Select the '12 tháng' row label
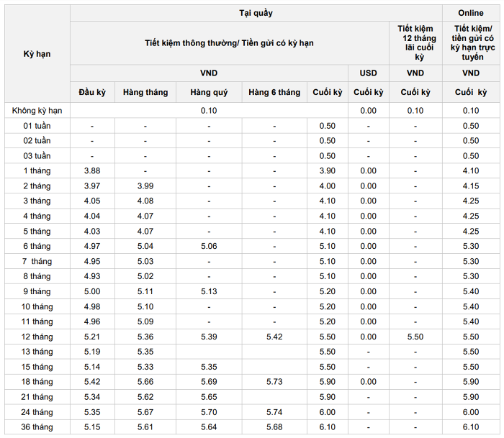The image size is (504, 438). [x=37, y=337]
